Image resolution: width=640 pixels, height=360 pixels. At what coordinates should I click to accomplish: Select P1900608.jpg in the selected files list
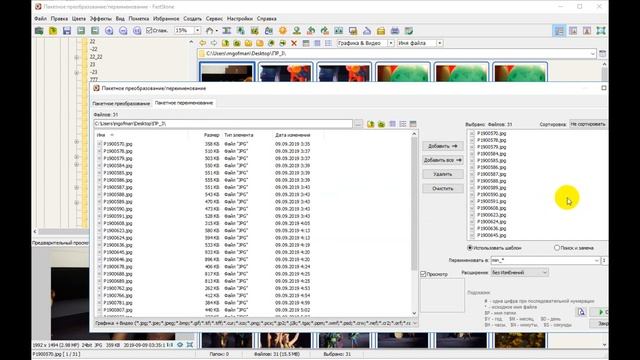tap(491, 208)
